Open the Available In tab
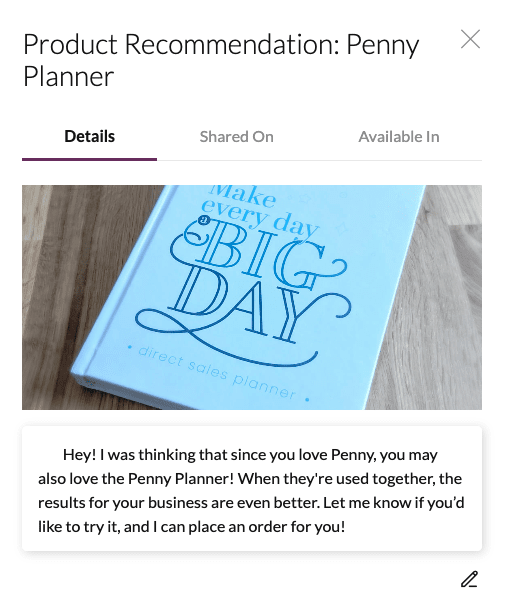The width and height of the screenshot is (507, 606). pyautogui.click(x=399, y=137)
